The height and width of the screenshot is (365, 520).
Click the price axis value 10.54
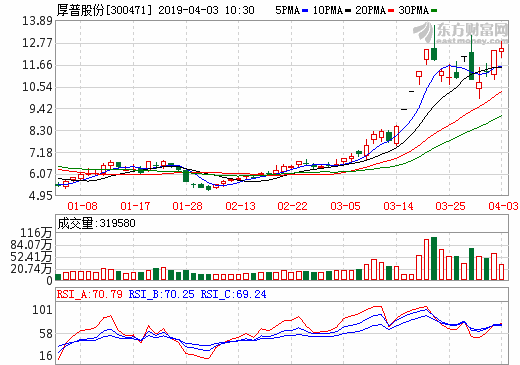click(x=37, y=87)
